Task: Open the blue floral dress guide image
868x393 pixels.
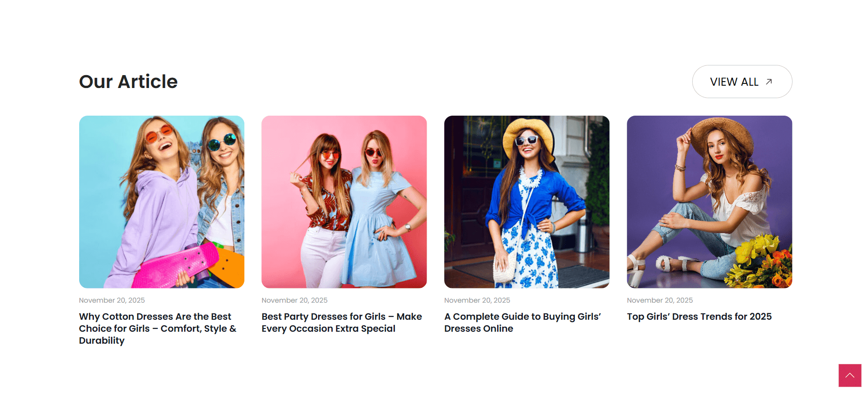Action: tap(527, 202)
